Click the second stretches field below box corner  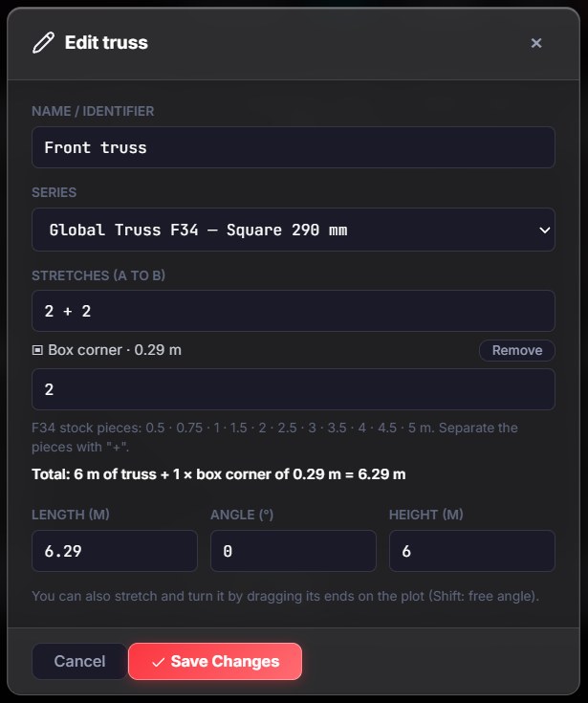click(294, 389)
